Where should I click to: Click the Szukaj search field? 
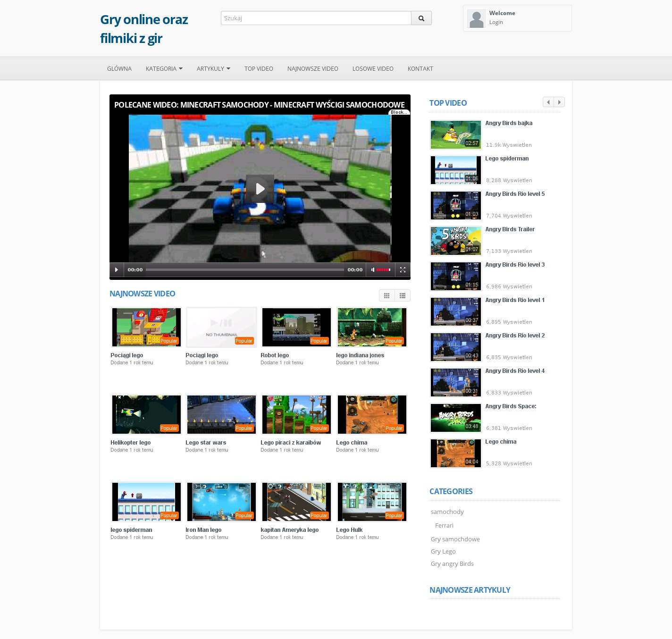[x=316, y=18]
